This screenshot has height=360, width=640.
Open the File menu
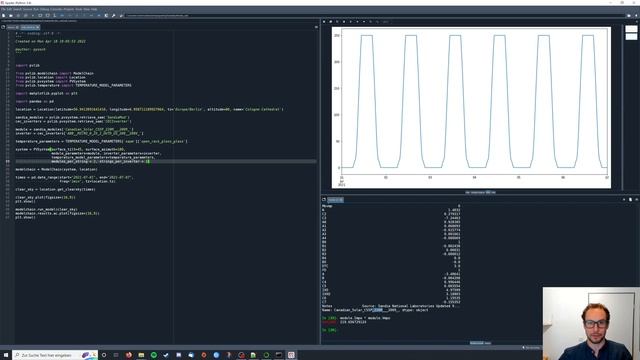(3, 9)
